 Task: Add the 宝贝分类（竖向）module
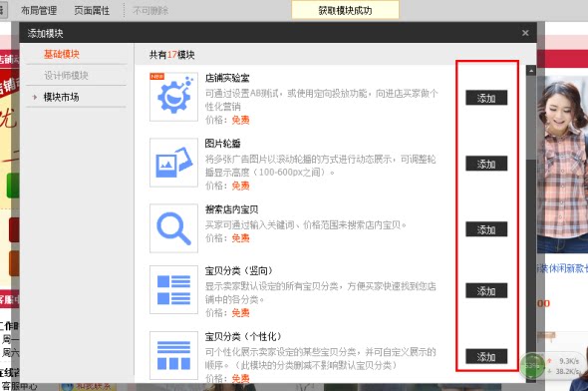[486, 290]
